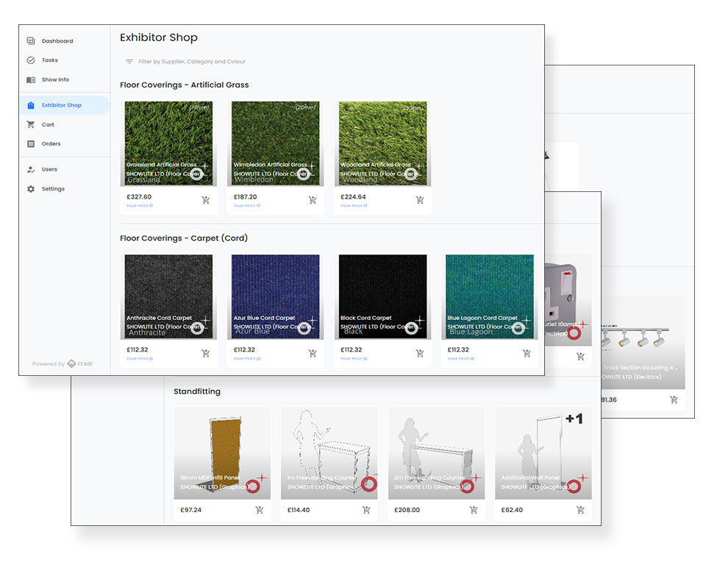
Task: Open the Dashboard menu item
Action: point(57,41)
